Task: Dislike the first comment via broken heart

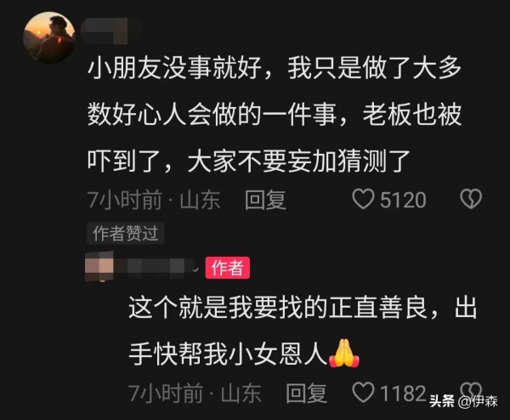Action: [471, 199]
